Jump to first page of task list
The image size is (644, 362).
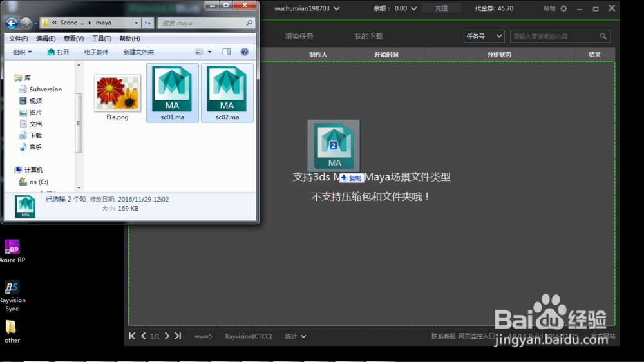132,336
